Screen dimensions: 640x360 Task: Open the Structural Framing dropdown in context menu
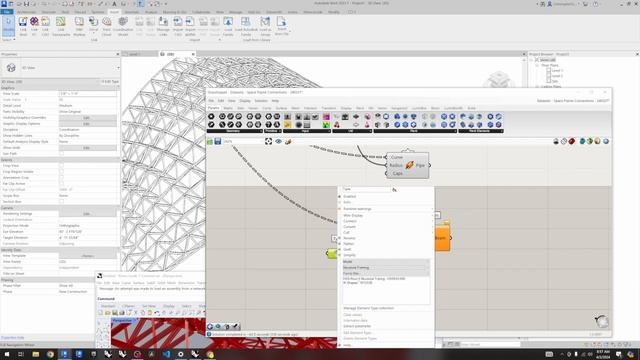386,268
